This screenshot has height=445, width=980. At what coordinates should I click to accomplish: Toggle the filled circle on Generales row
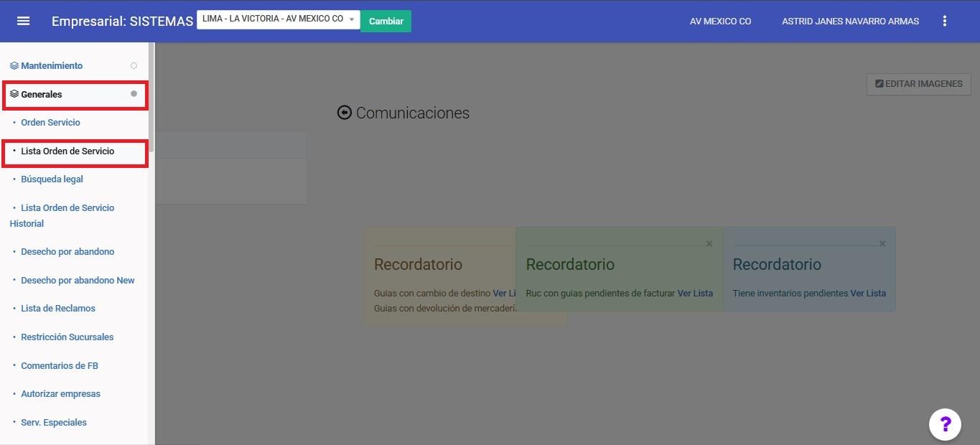click(x=134, y=94)
